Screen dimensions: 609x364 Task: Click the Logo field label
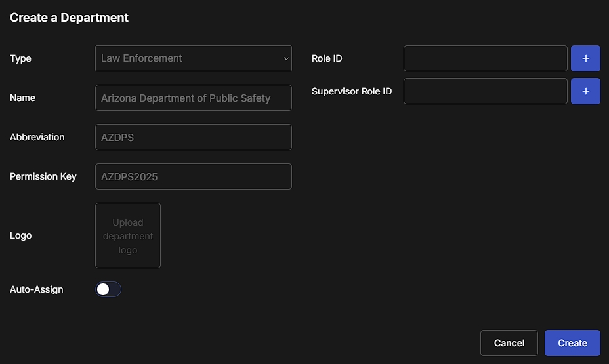(20, 235)
